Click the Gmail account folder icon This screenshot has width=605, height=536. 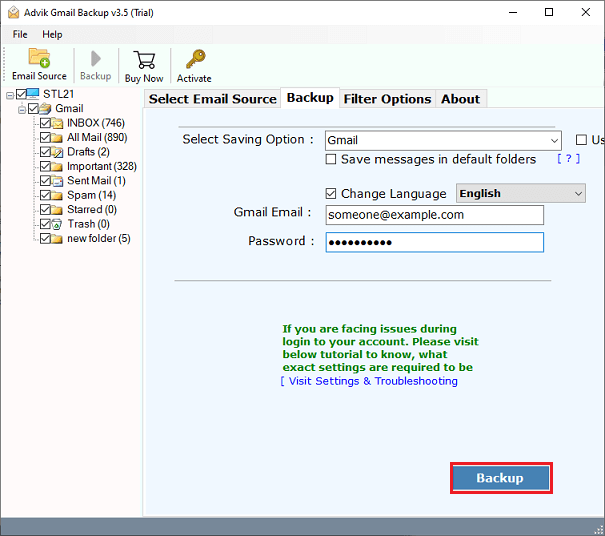[45, 108]
